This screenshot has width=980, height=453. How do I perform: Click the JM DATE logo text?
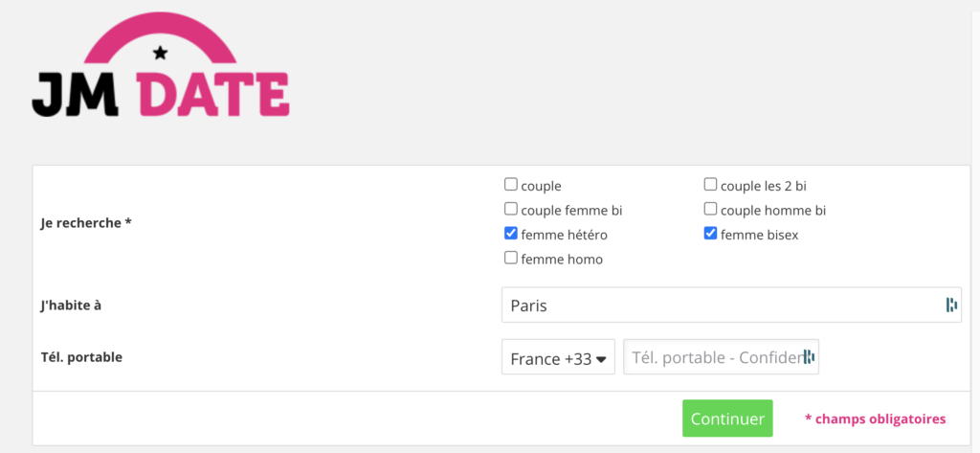coord(161,96)
